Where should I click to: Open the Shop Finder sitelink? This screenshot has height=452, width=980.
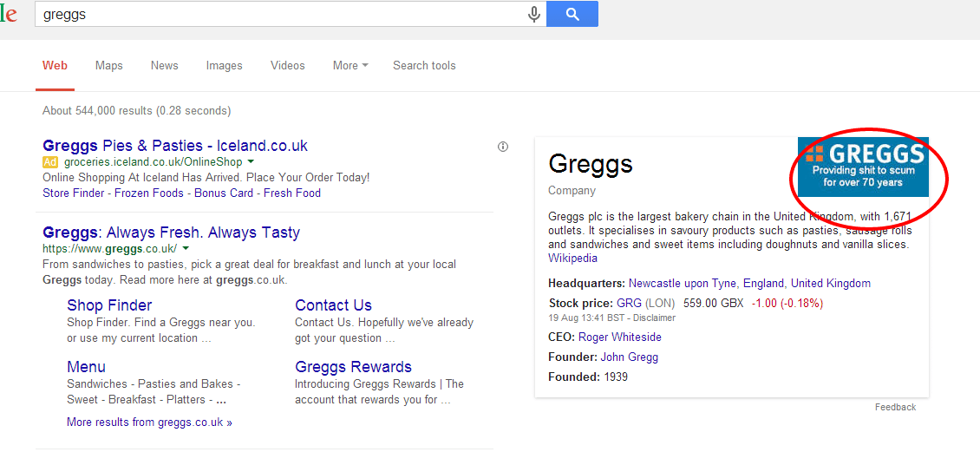(109, 305)
